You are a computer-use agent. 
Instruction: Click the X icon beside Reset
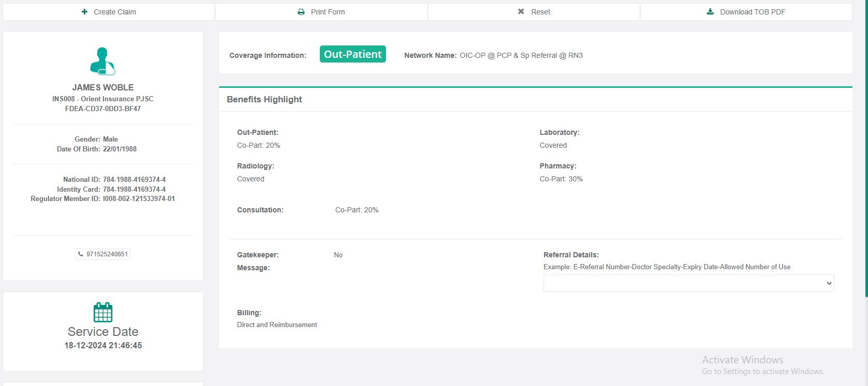click(x=521, y=12)
